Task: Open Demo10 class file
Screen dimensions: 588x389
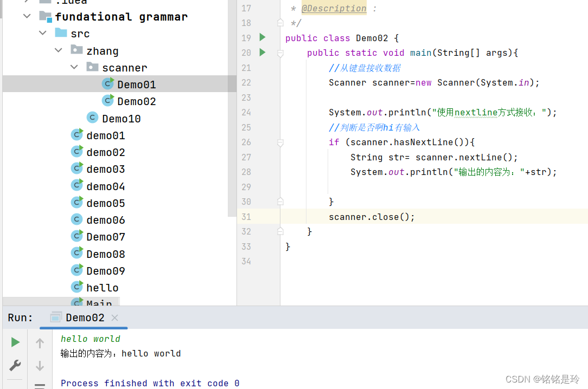Action: point(121,119)
